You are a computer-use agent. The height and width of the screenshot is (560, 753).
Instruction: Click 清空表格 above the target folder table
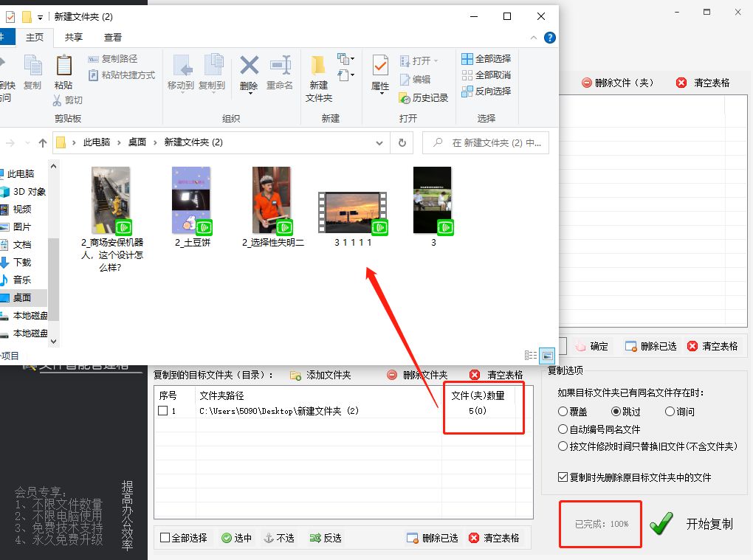coord(496,375)
